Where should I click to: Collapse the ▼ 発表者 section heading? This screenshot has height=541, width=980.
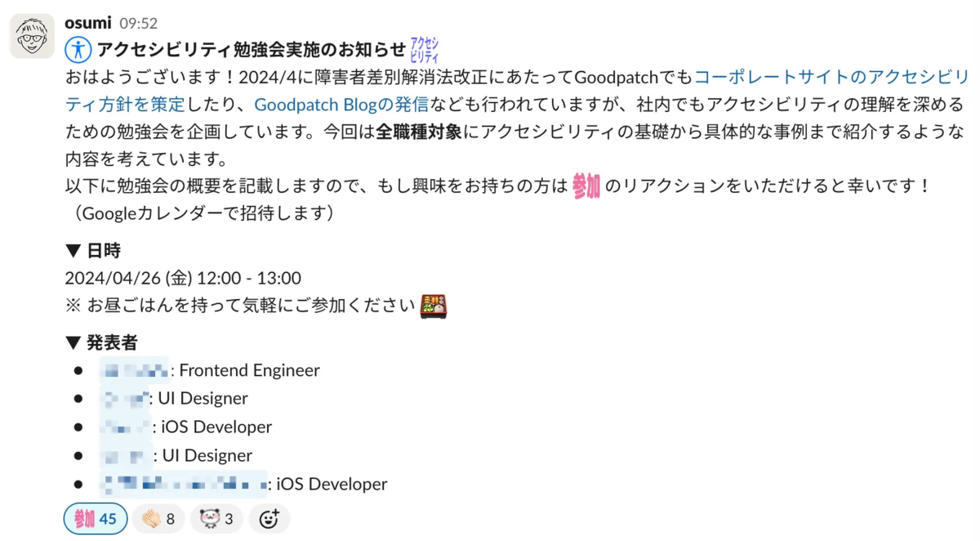pos(100,342)
